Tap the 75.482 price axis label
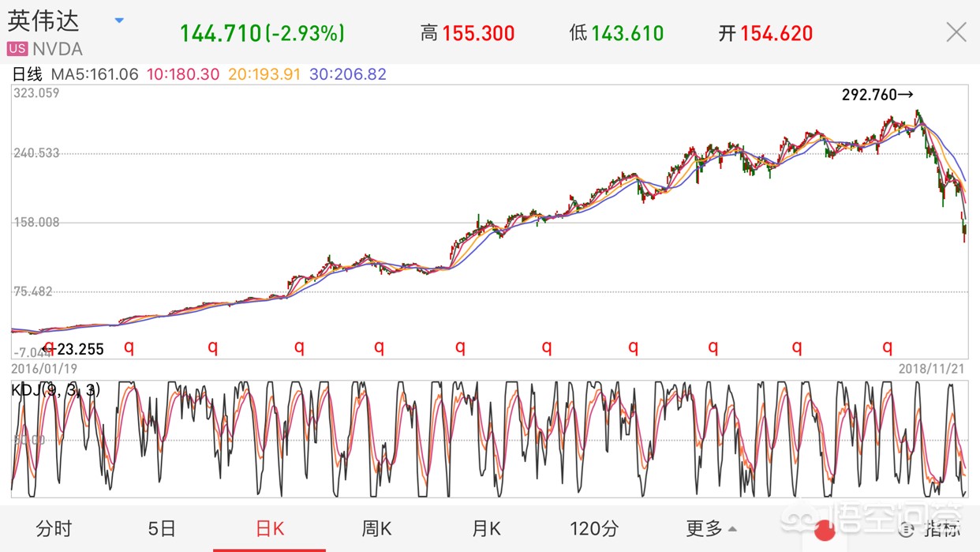The width and height of the screenshot is (980, 552). (x=33, y=291)
